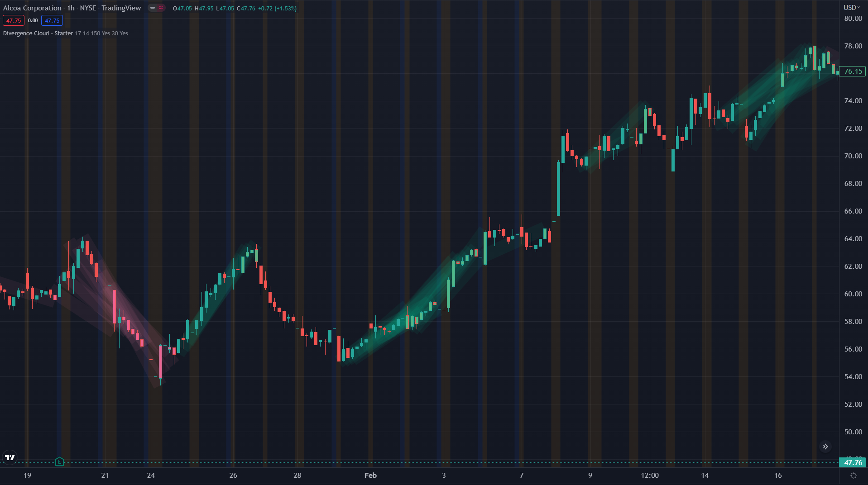Click the Feb label on the time axis
This screenshot has height=485, width=868.
point(370,475)
